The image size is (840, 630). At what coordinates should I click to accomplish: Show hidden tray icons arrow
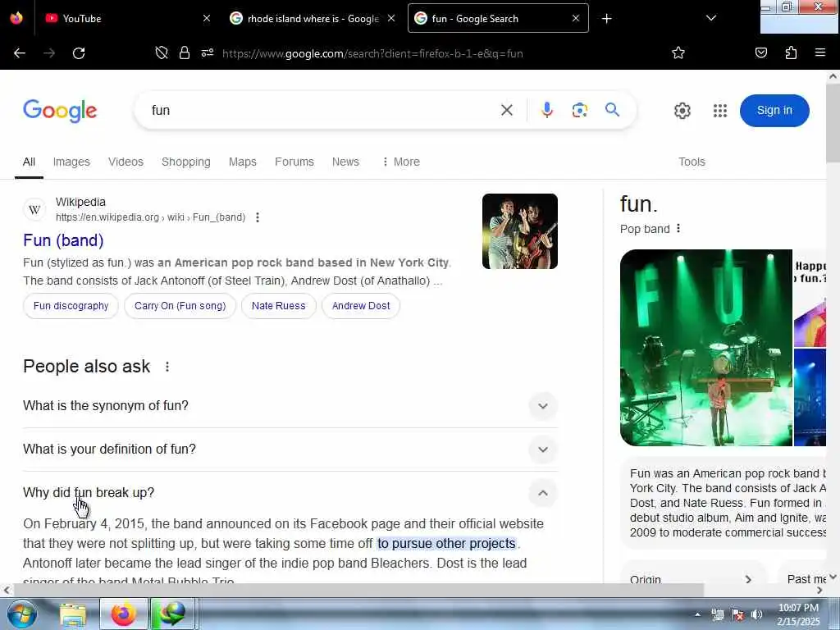[697, 614]
